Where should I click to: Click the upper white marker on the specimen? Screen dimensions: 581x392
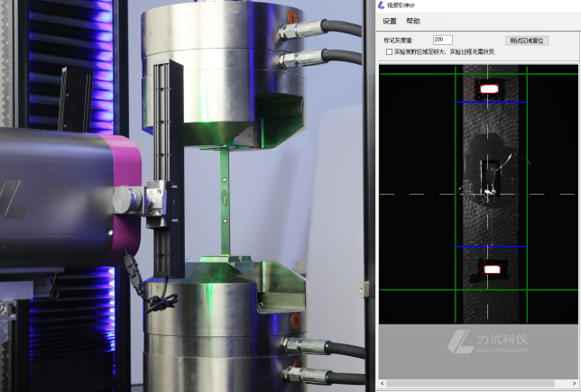[x=488, y=89]
